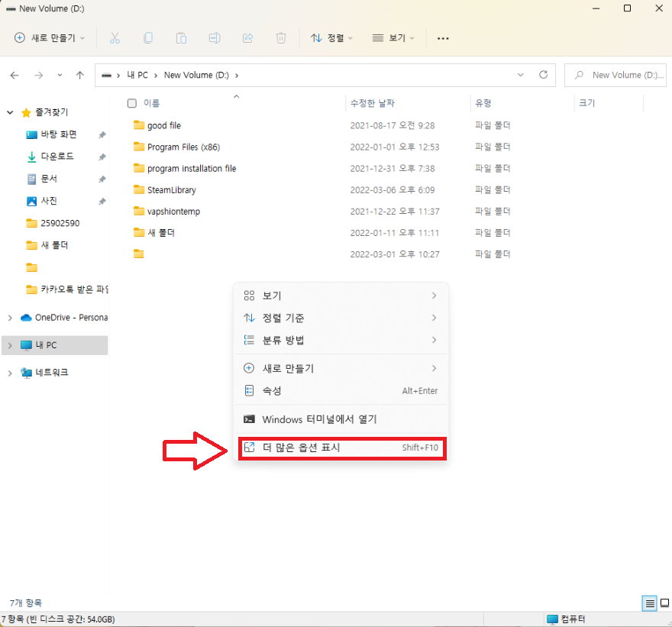Select the vapshiontemp folder row
The height and width of the screenshot is (627, 672).
pyautogui.click(x=167, y=212)
